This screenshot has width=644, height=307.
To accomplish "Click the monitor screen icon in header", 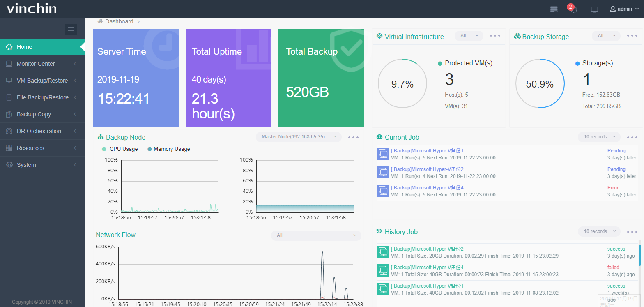I will 594,9.
